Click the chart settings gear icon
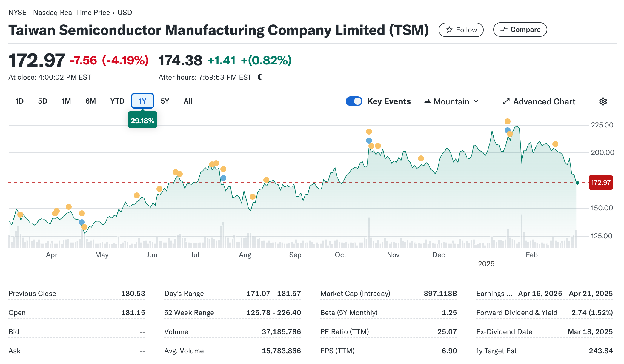Screen dimensions: 624x364 tap(603, 101)
